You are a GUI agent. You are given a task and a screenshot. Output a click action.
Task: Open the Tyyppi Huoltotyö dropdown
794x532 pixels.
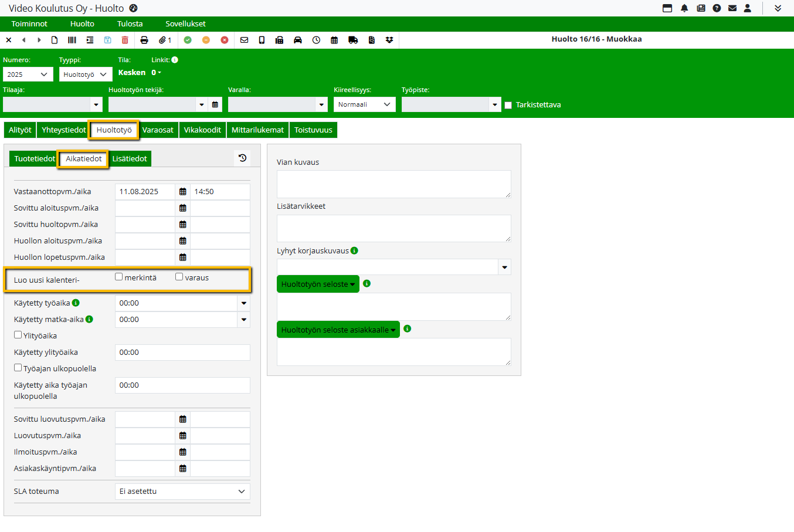[x=85, y=74]
